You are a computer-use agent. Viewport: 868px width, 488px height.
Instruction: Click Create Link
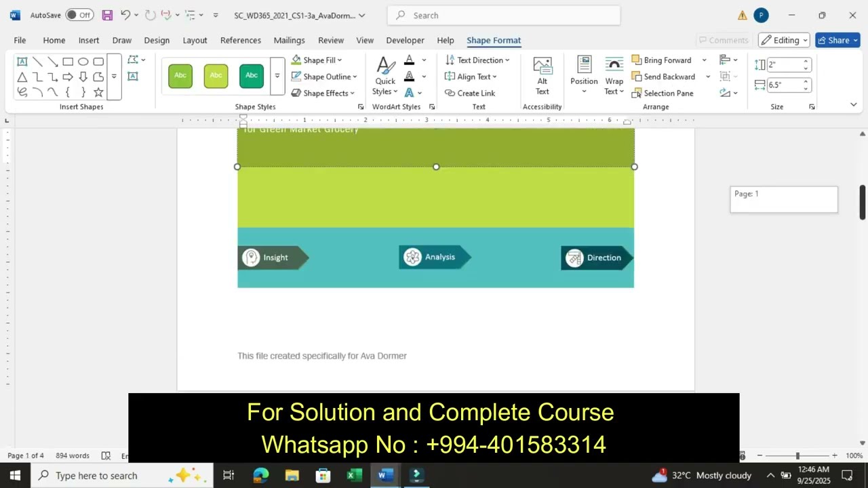coord(470,93)
